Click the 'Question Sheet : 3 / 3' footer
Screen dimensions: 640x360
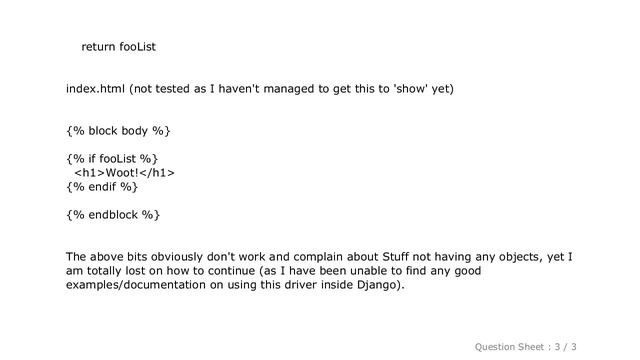pos(525,347)
